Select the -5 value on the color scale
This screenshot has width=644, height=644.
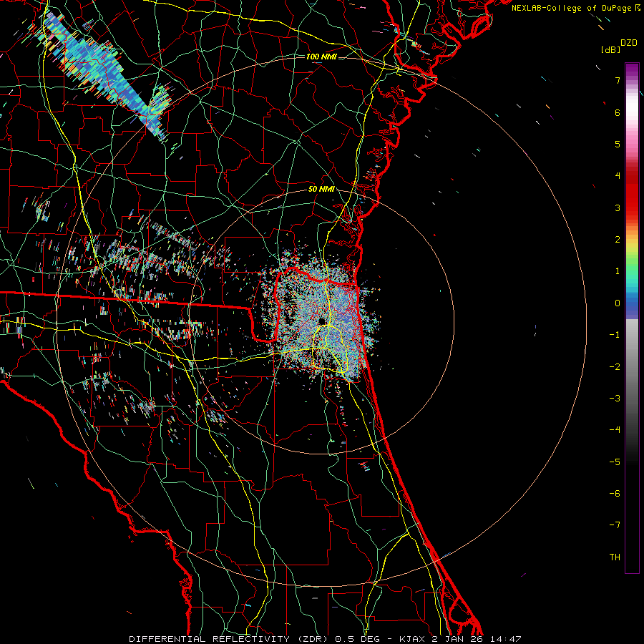click(615, 462)
